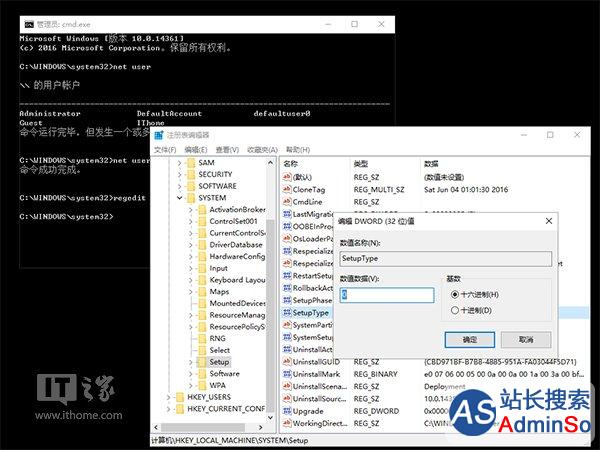Maximize the Registry Editor window
The width and height of the screenshot is (600, 450).
(x=550, y=135)
